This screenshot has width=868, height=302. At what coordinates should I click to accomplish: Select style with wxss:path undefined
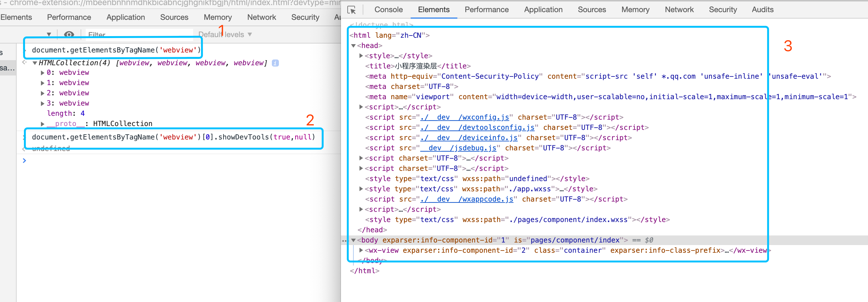tap(477, 179)
